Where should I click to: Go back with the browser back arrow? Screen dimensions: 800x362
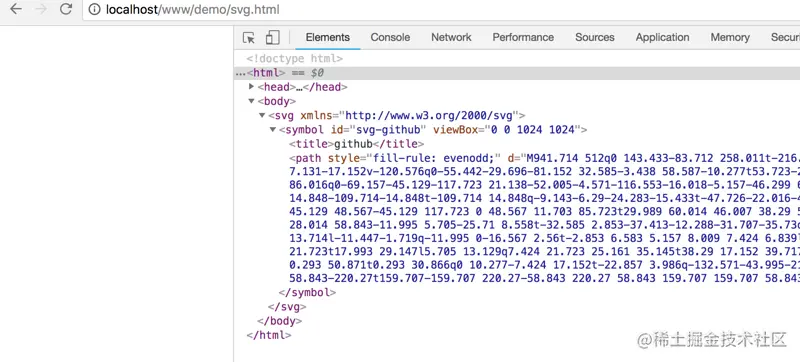[16, 9]
